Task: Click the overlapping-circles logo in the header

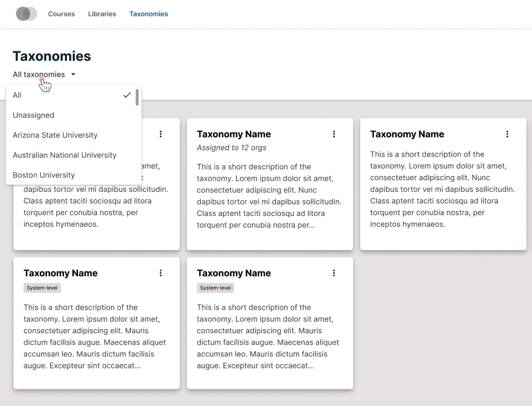Action: 26,13
